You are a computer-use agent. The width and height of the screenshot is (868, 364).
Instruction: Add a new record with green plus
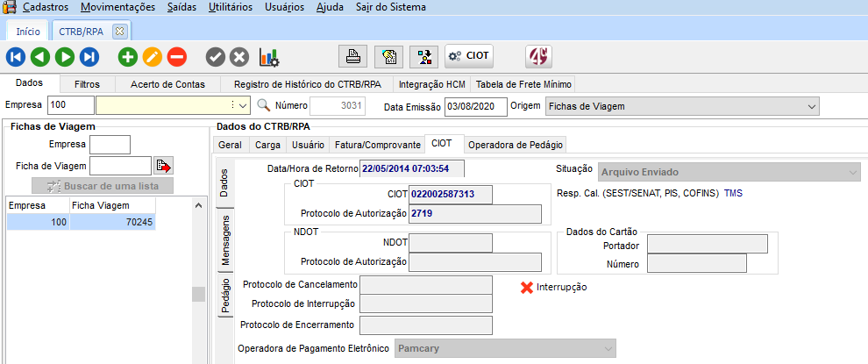coord(128,57)
